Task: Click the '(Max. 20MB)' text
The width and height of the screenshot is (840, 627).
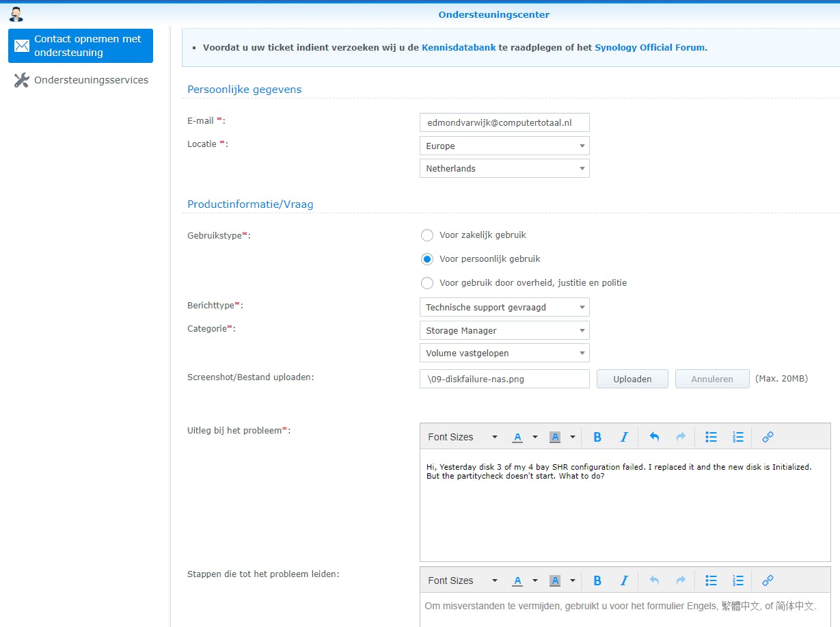Action: (781, 379)
